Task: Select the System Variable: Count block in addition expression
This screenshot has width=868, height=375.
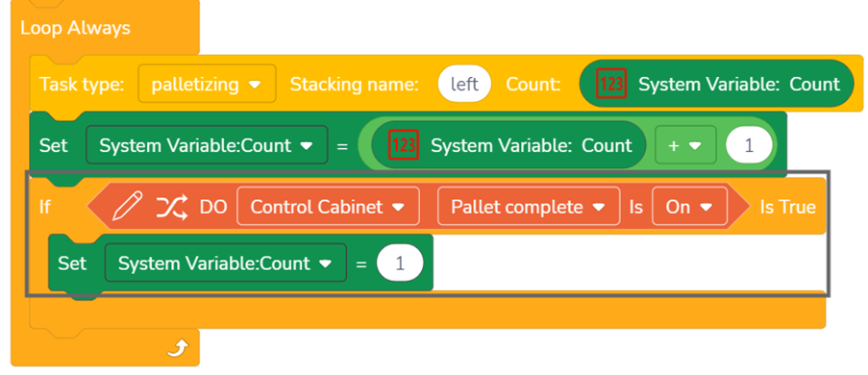Action: [x=508, y=146]
